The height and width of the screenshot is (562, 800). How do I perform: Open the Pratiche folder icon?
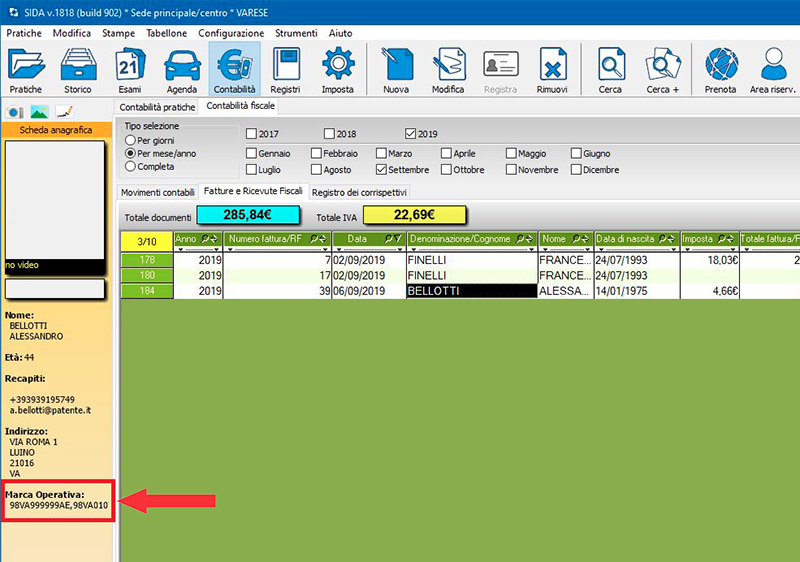(25, 66)
